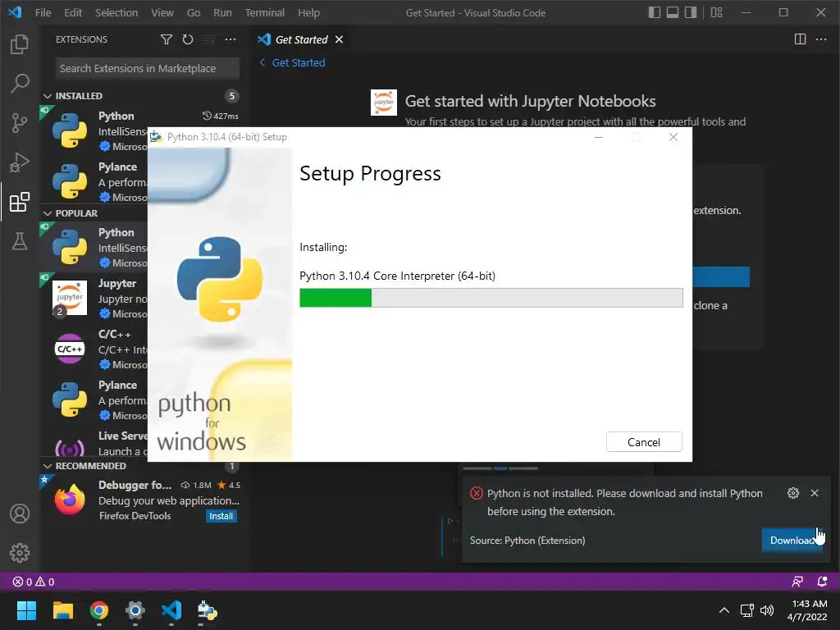Click the Python setup progress bar

(491, 298)
